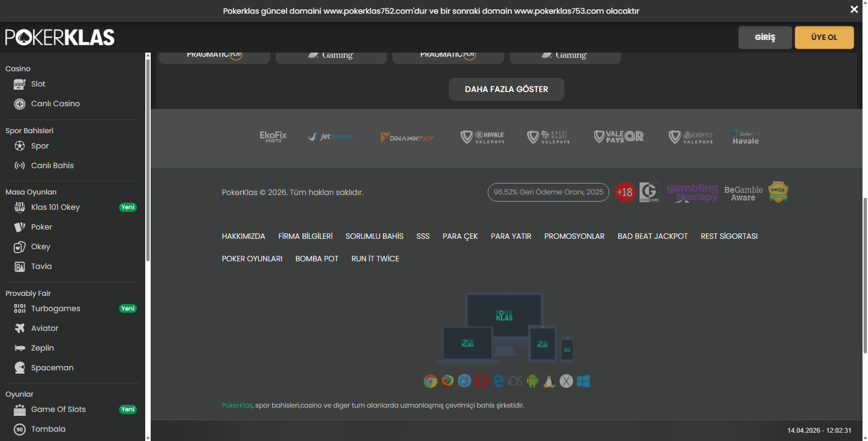This screenshot has height=441, width=868.
Task: Click the Tavla backgammon icon
Action: click(x=20, y=266)
